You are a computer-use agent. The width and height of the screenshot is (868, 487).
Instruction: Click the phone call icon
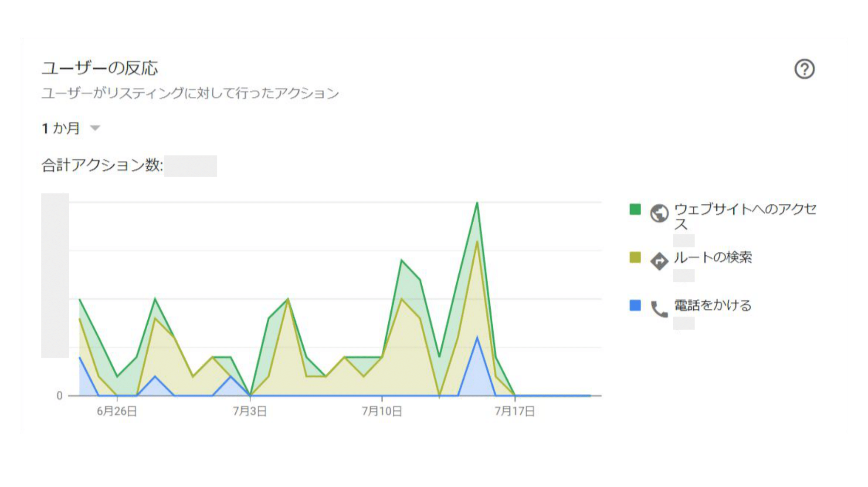[x=659, y=309]
